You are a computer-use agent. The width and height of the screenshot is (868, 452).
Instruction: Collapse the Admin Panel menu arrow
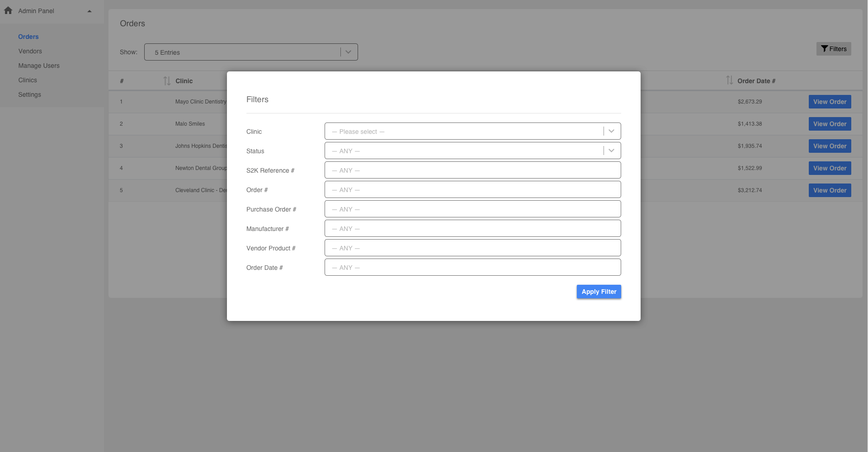click(90, 11)
